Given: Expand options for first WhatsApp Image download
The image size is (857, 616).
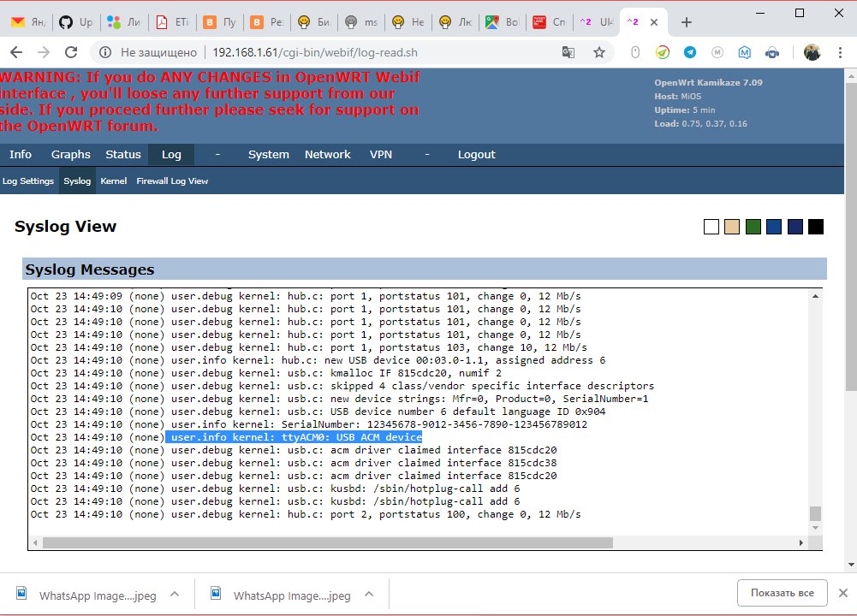Looking at the screenshot, I should click(x=174, y=595).
